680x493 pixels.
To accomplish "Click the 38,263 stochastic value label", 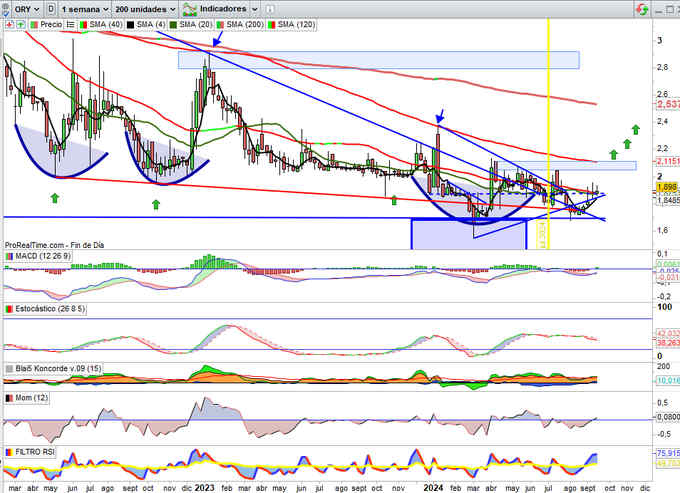I will 668,343.
